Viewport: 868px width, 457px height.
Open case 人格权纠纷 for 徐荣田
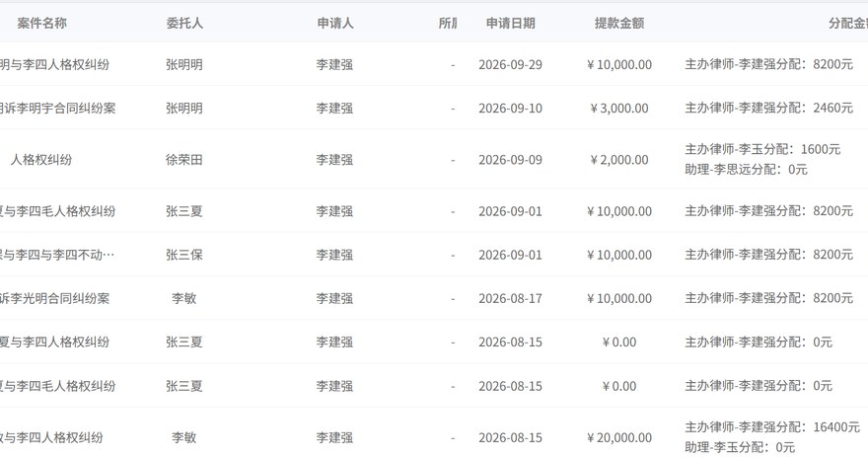click(41, 160)
